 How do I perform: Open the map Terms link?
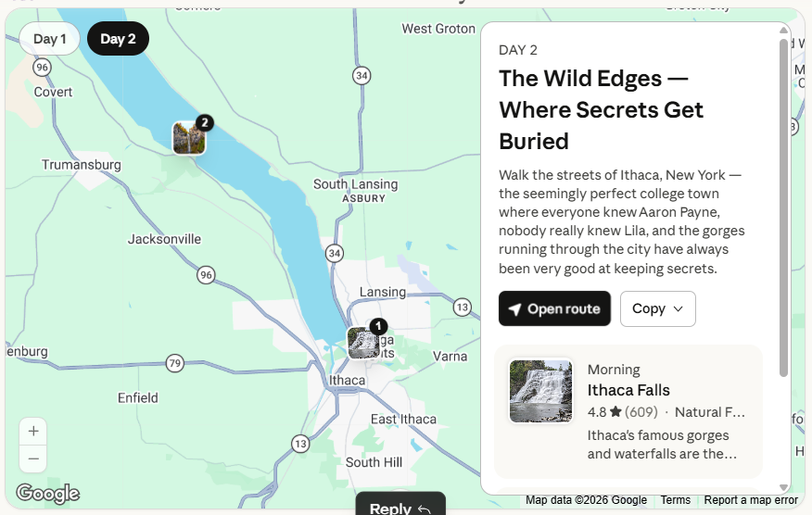point(675,500)
